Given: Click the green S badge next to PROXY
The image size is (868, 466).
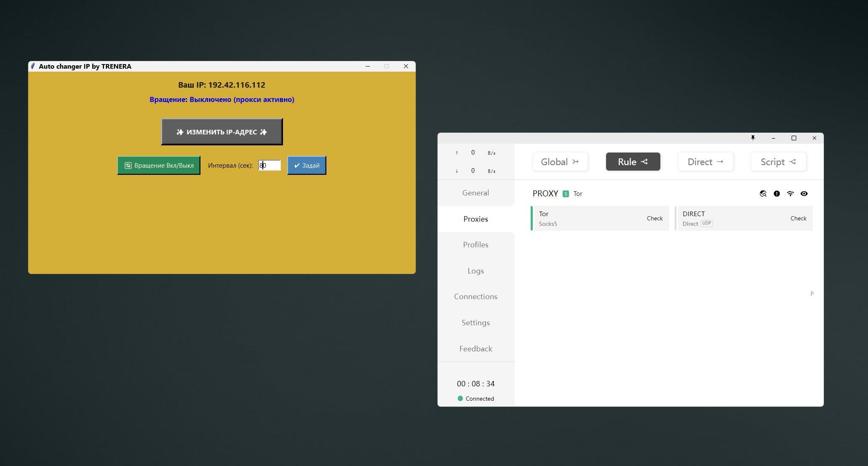Looking at the screenshot, I should point(566,194).
